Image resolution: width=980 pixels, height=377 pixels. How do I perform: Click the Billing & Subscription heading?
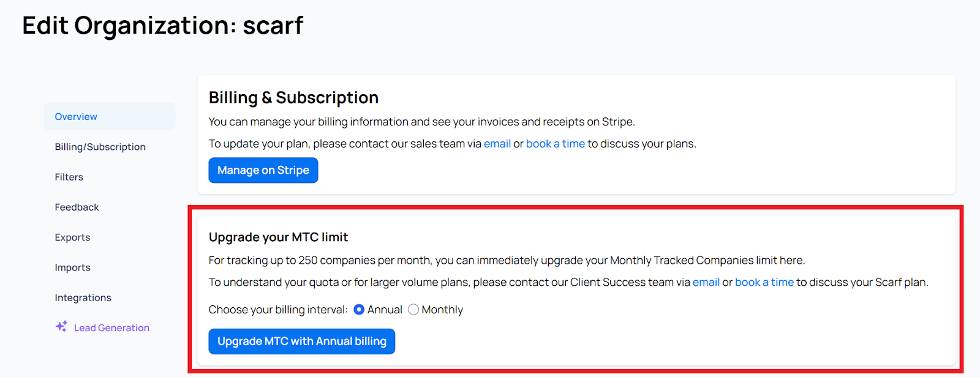click(293, 98)
